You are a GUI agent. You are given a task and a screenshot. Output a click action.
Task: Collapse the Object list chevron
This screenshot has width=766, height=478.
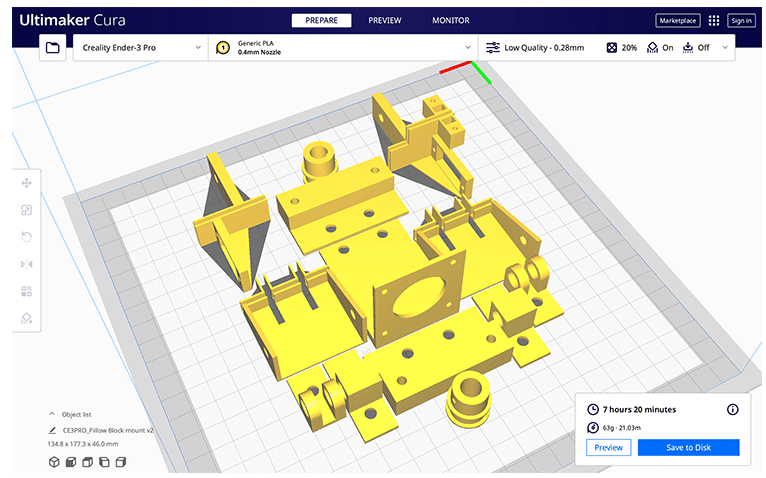point(52,413)
